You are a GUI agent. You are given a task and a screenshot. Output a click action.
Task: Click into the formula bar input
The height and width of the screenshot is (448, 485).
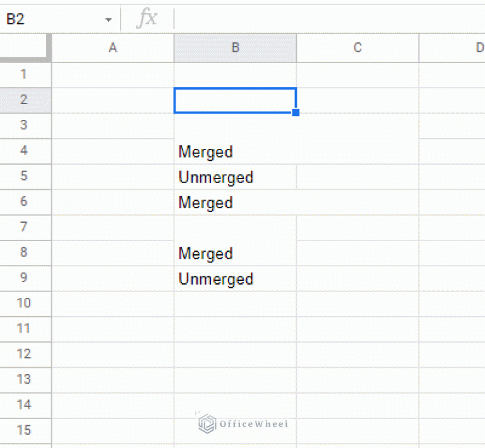(x=330, y=19)
